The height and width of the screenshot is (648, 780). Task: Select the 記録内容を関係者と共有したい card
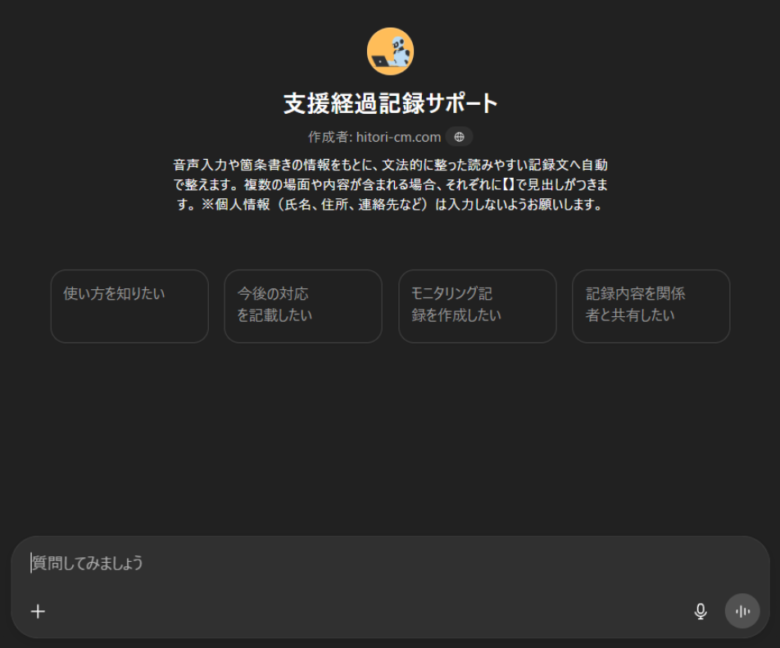pos(651,305)
